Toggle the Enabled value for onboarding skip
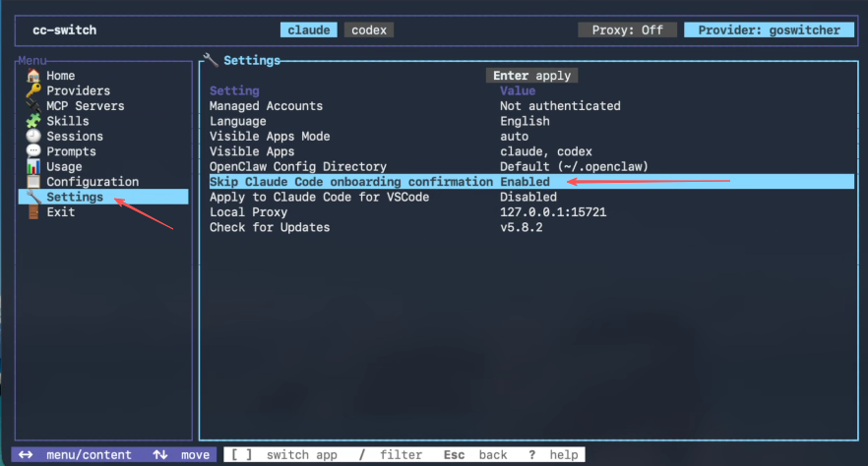This screenshot has width=868, height=466. 525,182
